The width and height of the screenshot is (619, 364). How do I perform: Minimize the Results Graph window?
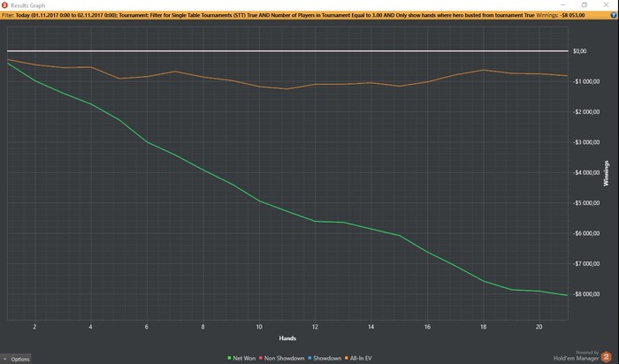pyautogui.click(x=563, y=4)
